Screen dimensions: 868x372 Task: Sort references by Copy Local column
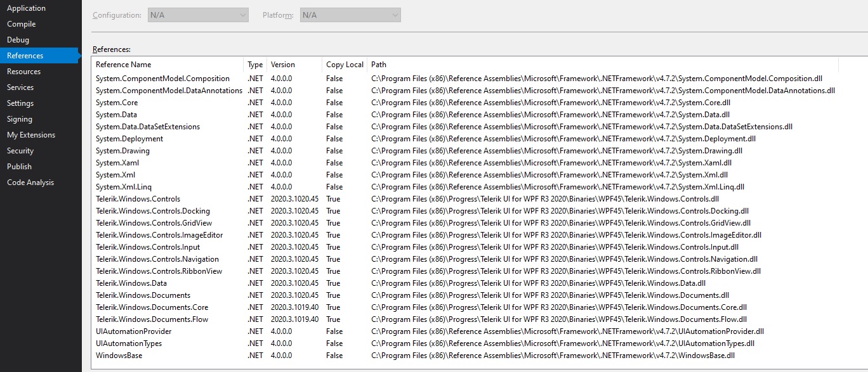pyautogui.click(x=345, y=65)
